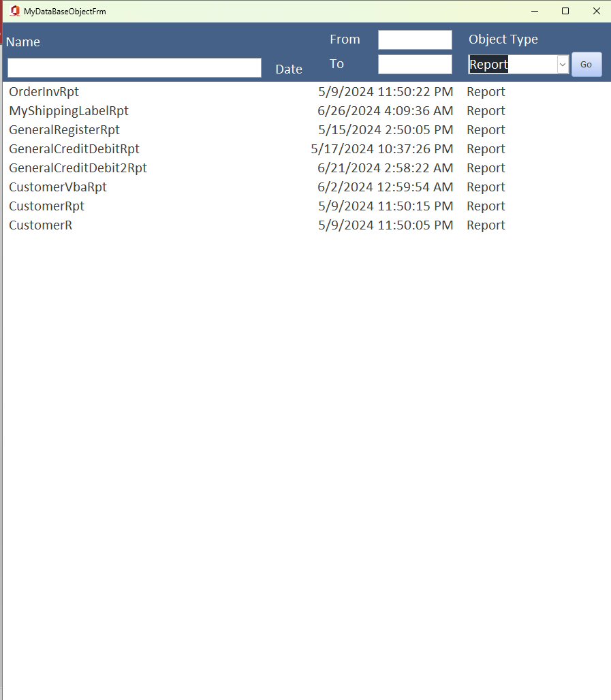This screenshot has height=700, width=611.
Task: Click the Date label
Action: [x=289, y=69]
